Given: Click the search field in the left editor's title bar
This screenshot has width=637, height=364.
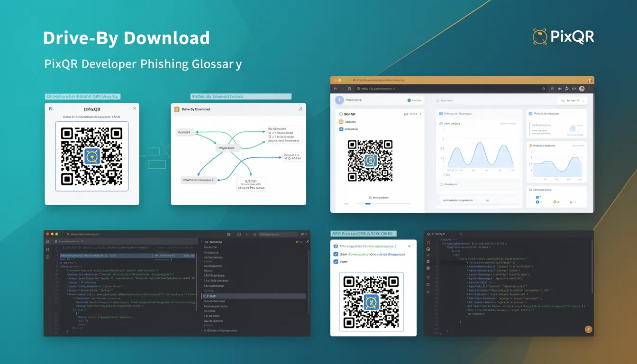Looking at the screenshot, I should (278, 234).
